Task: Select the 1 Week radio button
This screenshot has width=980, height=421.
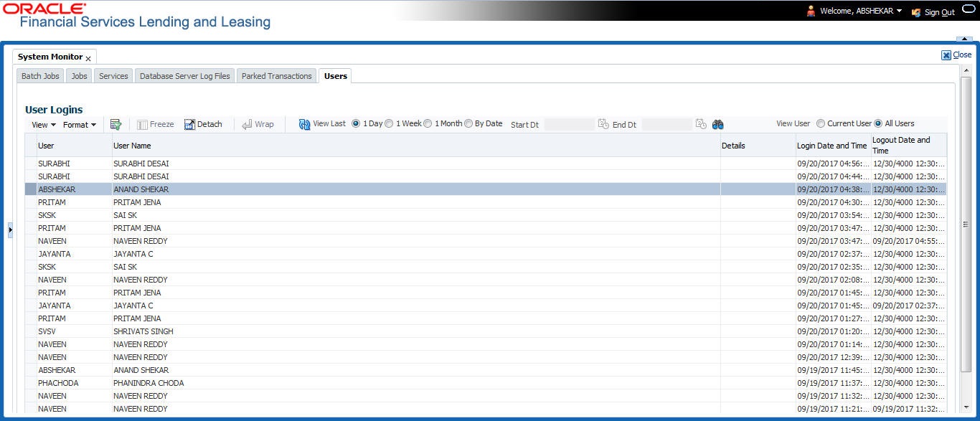Action: tap(390, 123)
